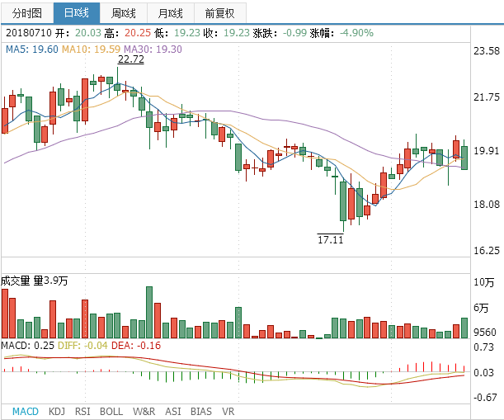The height and width of the screenshot is (420, 504).
Task: Switch to the RSI indicator
Action: coord(82,411)
